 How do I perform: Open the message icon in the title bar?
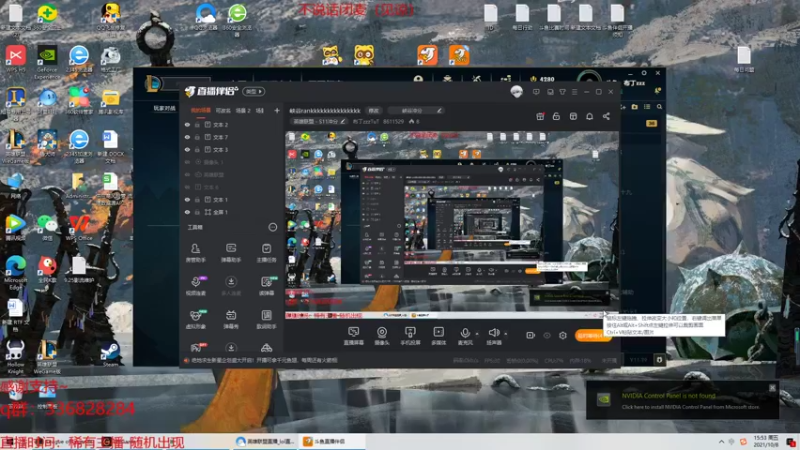536,92
